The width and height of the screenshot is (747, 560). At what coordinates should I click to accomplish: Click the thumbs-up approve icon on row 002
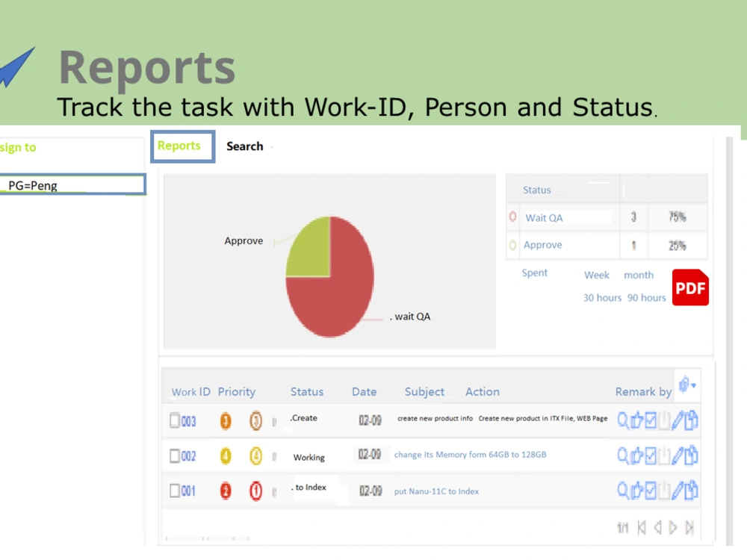(x=638, y=455)
